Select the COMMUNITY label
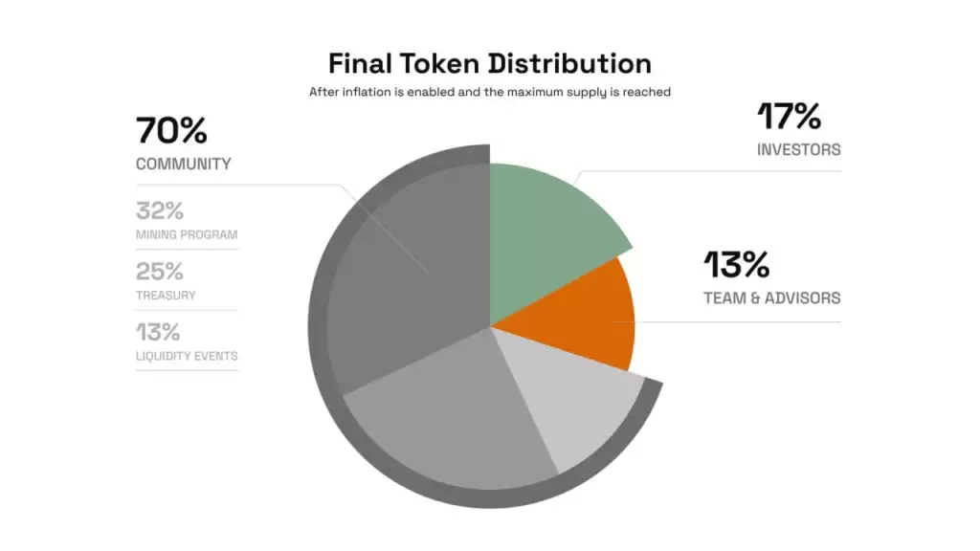Image resolution: width=980 pixels, height=551 pixels. click(x=184, y=164)
